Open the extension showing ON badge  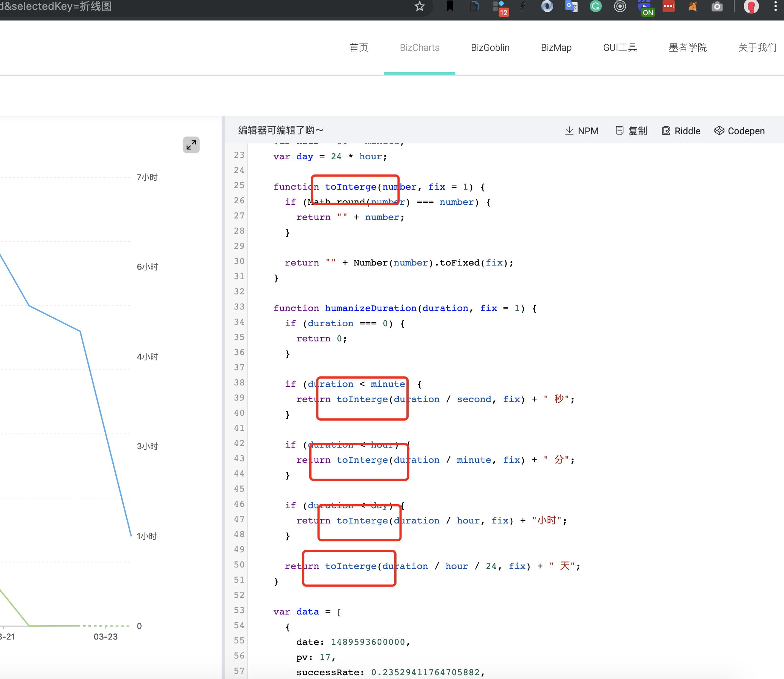coord(646,6)
